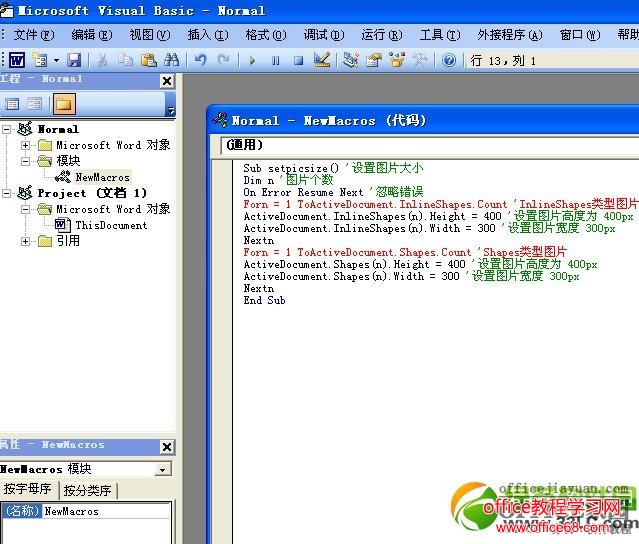Open the 视图(V) menu
The image size is (639, 544).
click(x=150, y=35)
